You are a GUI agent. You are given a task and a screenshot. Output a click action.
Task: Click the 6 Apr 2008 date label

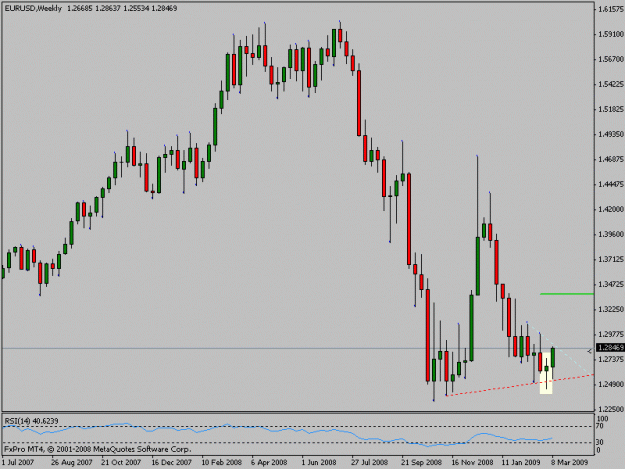pyautogui.click(x=269, y=463)
